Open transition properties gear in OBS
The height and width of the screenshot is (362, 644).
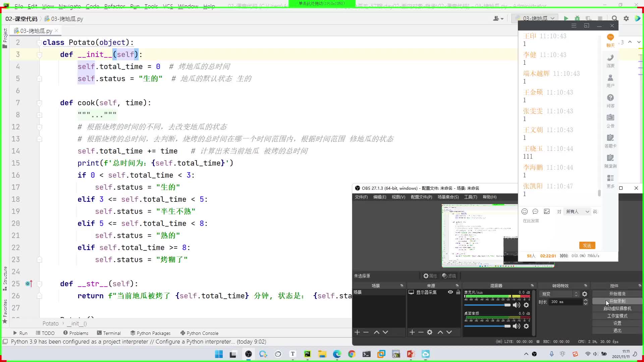pyautogui.click(x=585, y=294)
